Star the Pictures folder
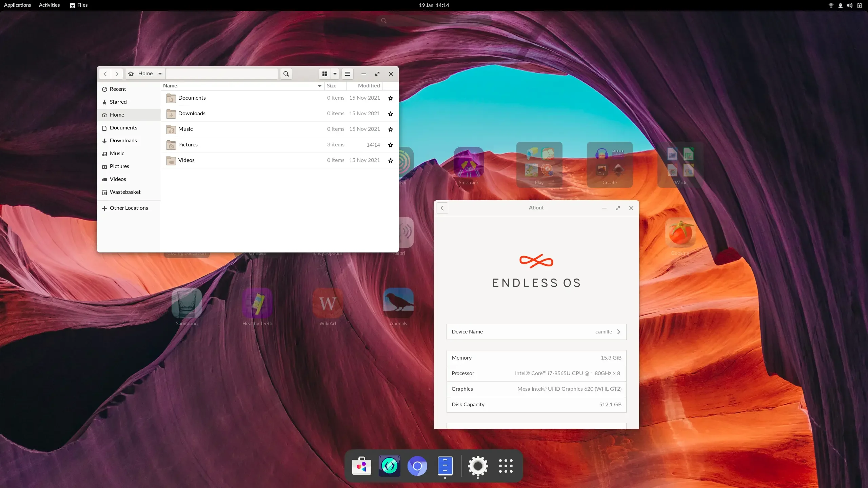Viewport: 868px width, 488px height. (391, 145)
